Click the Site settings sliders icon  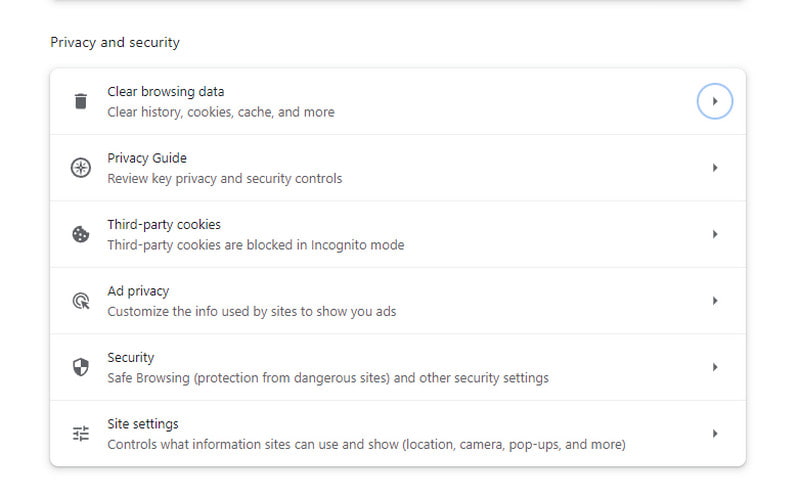81,434
